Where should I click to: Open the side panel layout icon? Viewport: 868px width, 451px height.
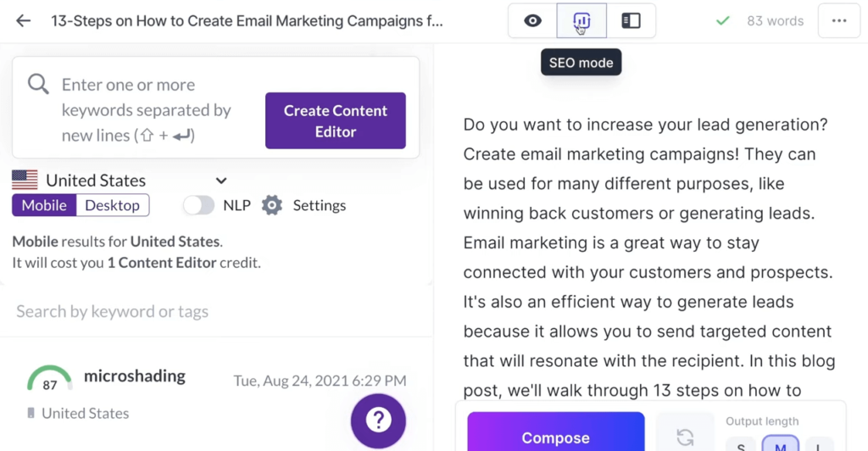point(631,20)
